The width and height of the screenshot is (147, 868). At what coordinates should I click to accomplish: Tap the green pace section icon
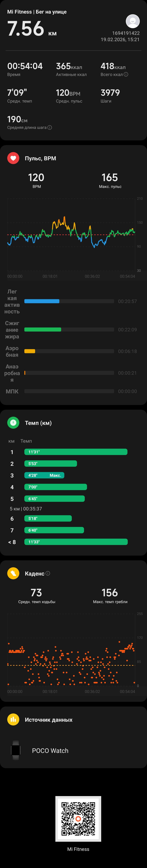13,423
